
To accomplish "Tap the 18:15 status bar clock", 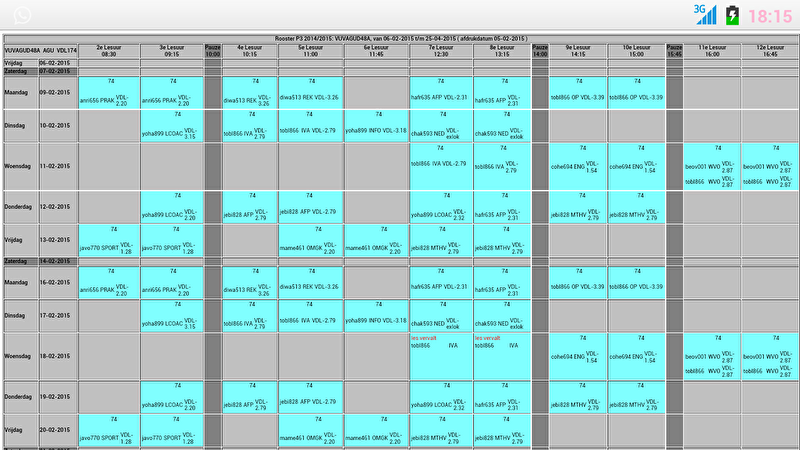I will coord(769,16).
